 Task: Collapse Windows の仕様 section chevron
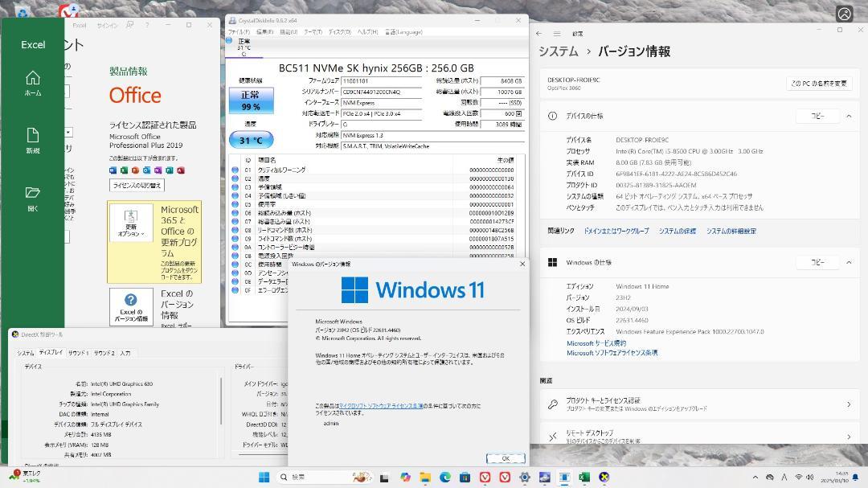click(849, 263)
